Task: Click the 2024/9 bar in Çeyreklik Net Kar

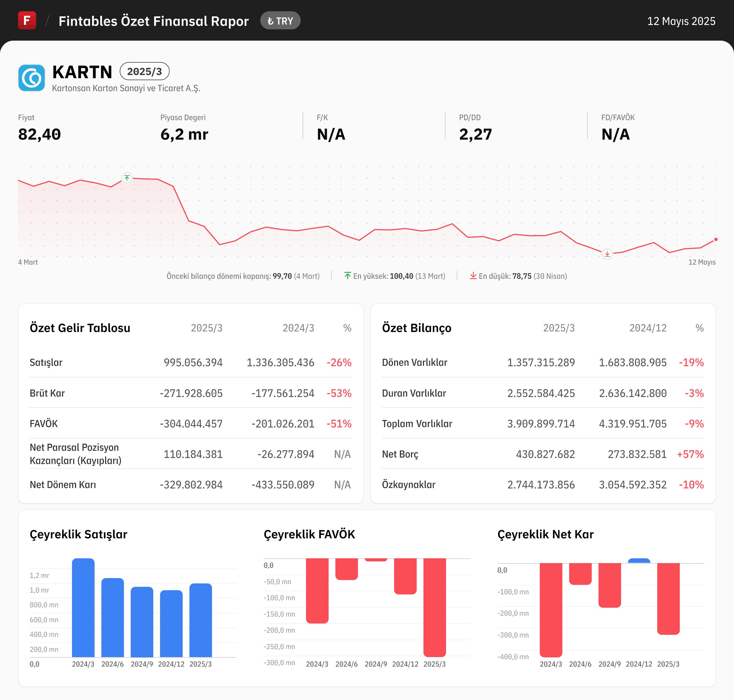Action: (x=610, y=585)
